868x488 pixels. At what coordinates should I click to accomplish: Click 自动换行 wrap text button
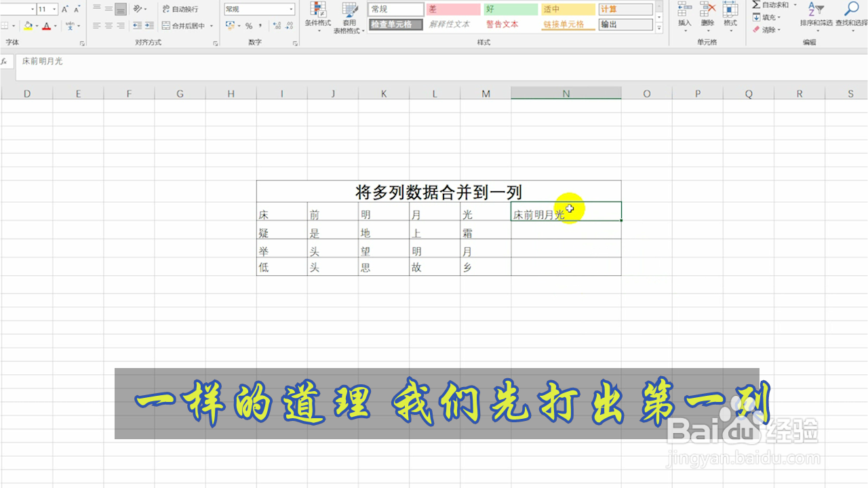pos(180,9)
